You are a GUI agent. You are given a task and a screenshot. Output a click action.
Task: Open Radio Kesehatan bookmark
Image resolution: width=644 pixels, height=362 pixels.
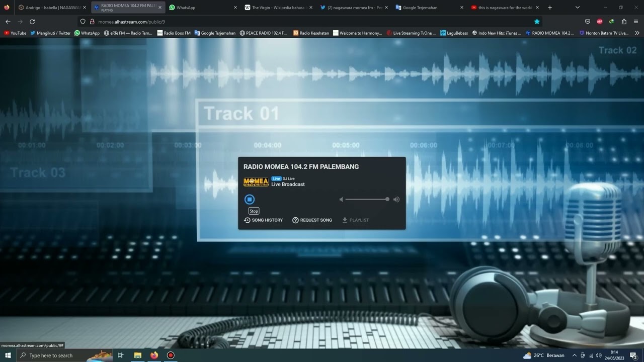point(311,33)
